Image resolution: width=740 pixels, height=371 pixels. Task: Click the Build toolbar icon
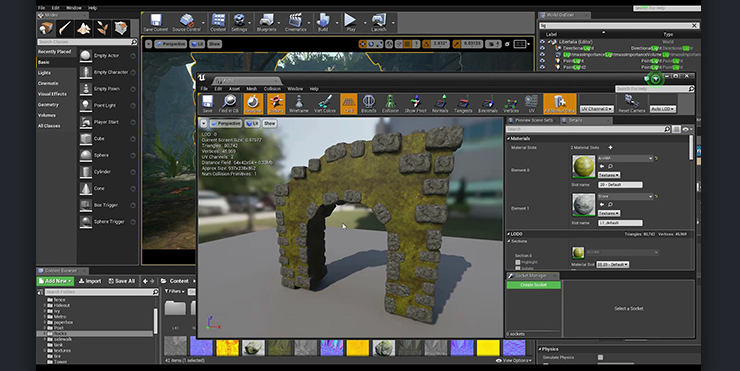tap(323, 23)
